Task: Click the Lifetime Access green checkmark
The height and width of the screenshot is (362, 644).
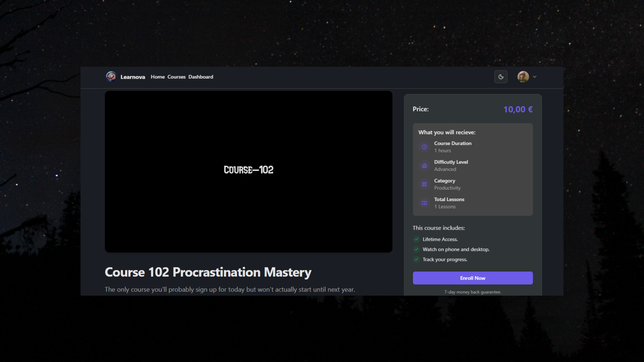Action: coord(416,239)
